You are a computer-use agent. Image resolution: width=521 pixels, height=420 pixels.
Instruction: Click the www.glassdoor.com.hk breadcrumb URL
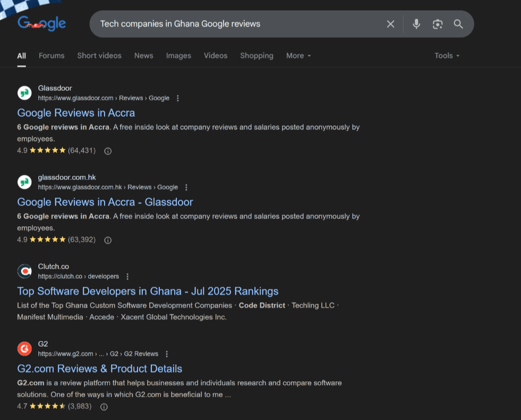point(108,187)
